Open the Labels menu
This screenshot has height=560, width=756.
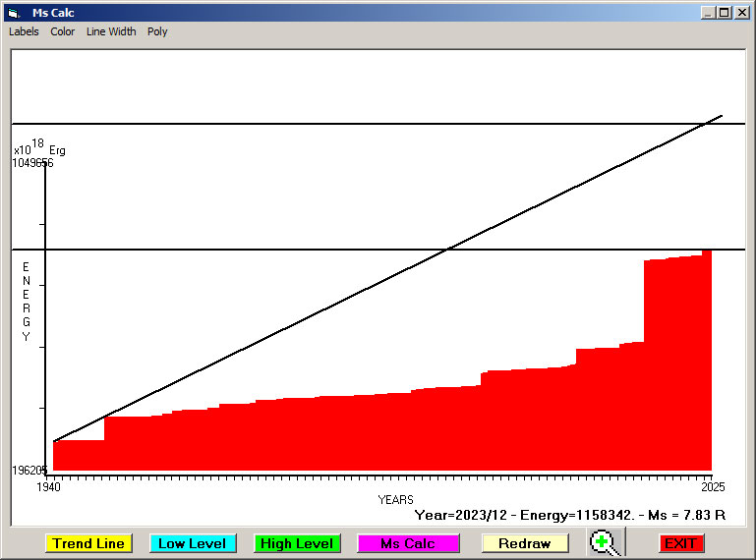coord(24,31)
